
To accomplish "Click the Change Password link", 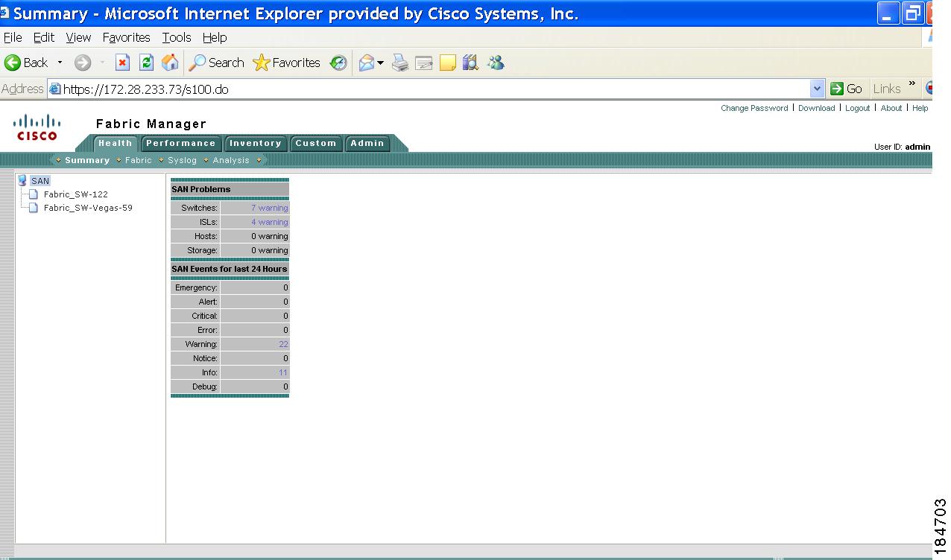I will tap(754, 108).
